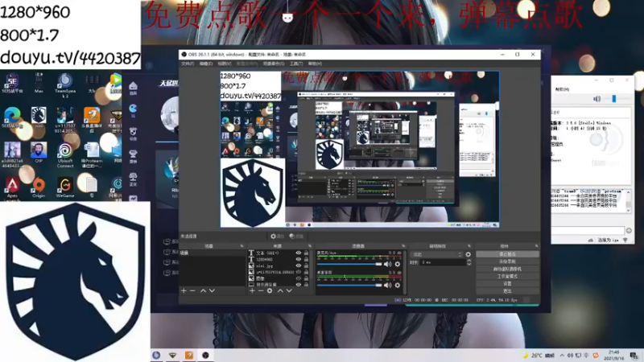Open the 场景集合(S) menu in OBS
Image resolution: width=644 pixels, height=362 pixels.
(274, 64)
